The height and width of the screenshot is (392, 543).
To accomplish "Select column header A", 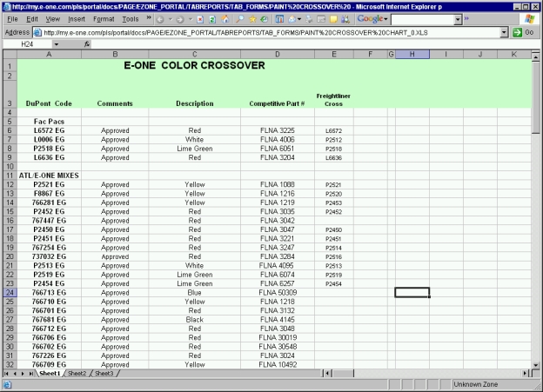I will (49, 54).
